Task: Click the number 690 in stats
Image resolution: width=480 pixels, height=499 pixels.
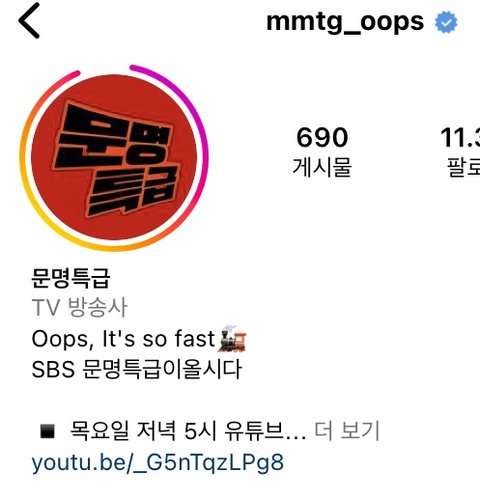Action: pyautogui.click(x=322, y=137)
